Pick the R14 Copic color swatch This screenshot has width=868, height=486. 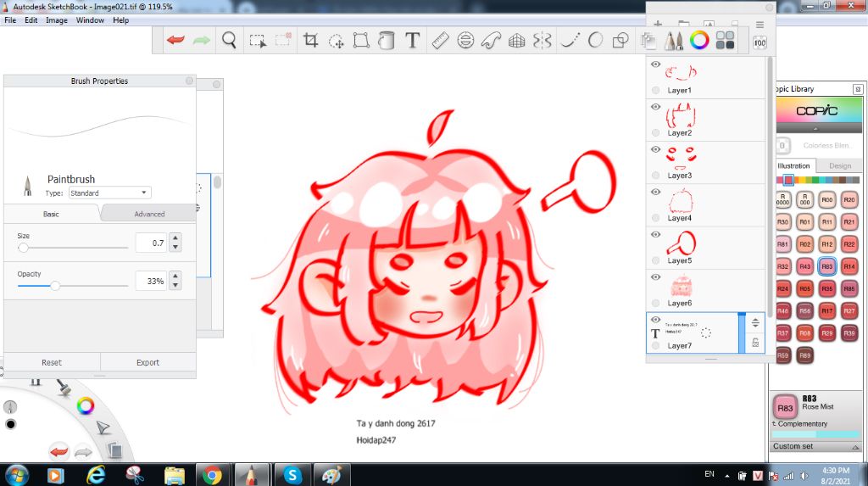849,266
